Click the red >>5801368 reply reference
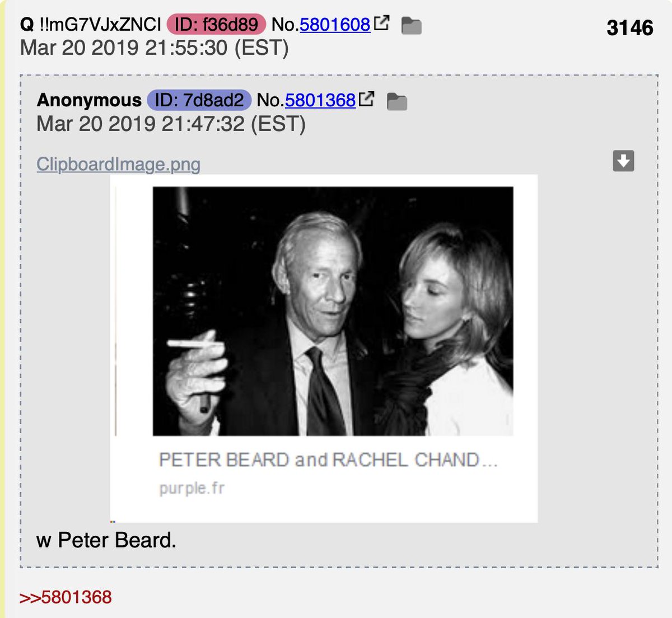The image size is (672, 618). [66, 597]
